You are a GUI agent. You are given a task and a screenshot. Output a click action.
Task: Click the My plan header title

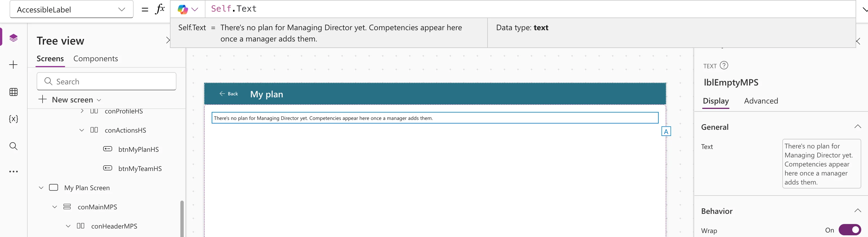pos(267,94)
